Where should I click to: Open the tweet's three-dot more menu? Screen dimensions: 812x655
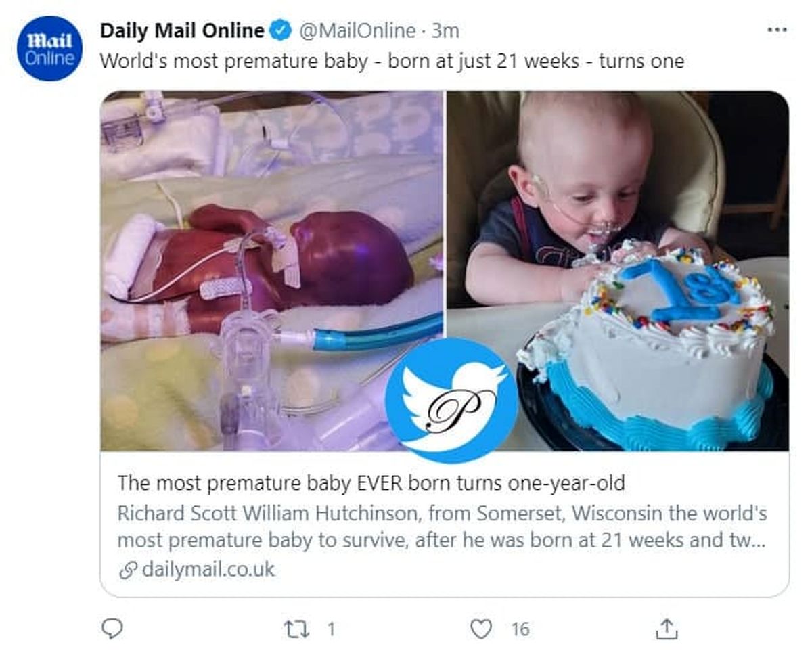pos(777,30)
